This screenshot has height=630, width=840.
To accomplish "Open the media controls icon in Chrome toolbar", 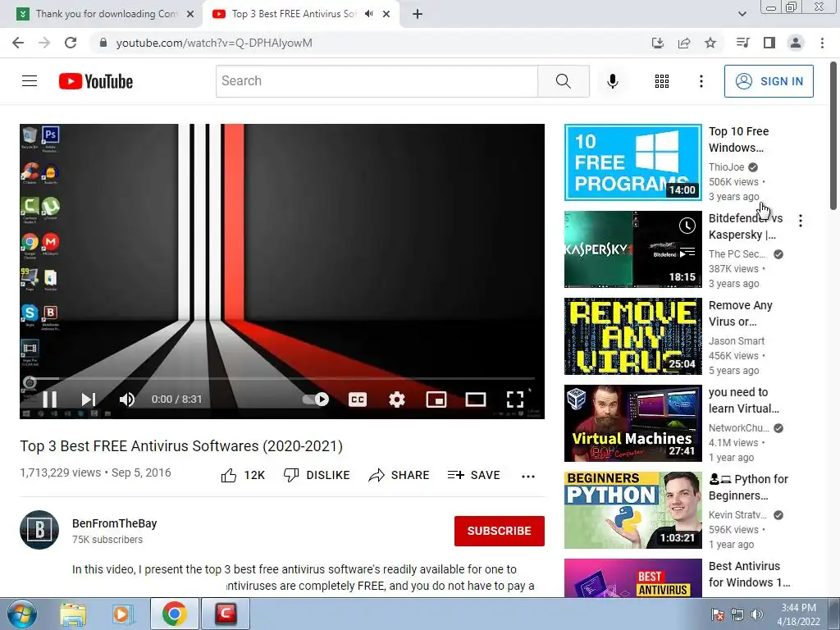I will click(742, 43).
